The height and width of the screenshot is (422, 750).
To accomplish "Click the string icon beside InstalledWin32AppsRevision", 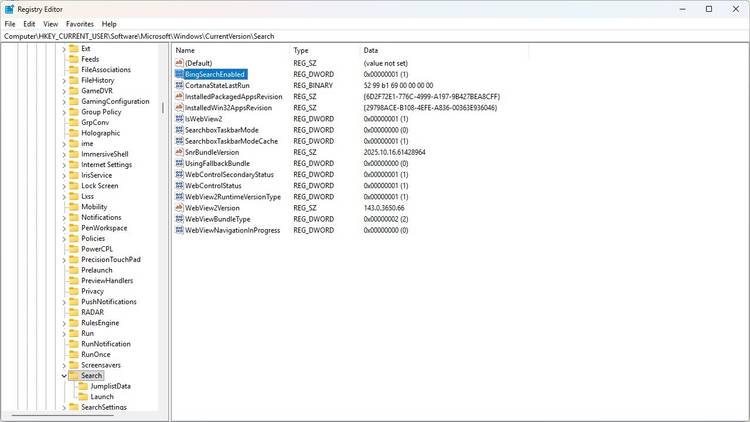I will [x=179, y=108].
